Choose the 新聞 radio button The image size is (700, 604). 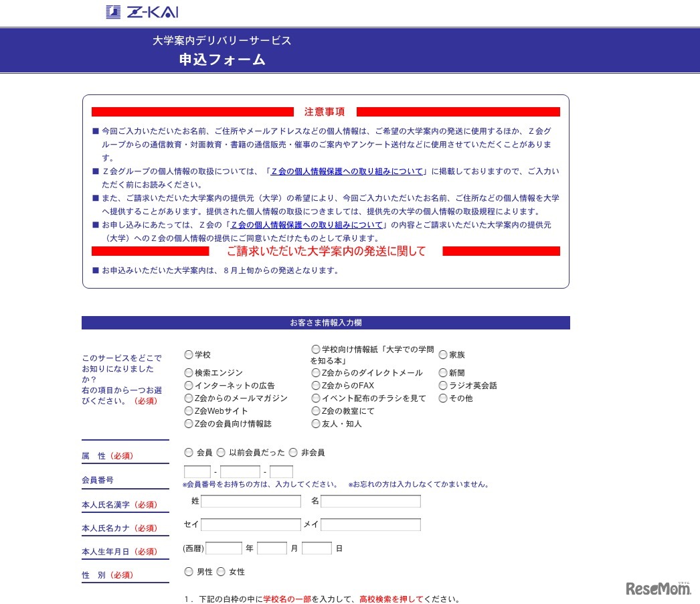pyautogui.click(x=443, y=372)
